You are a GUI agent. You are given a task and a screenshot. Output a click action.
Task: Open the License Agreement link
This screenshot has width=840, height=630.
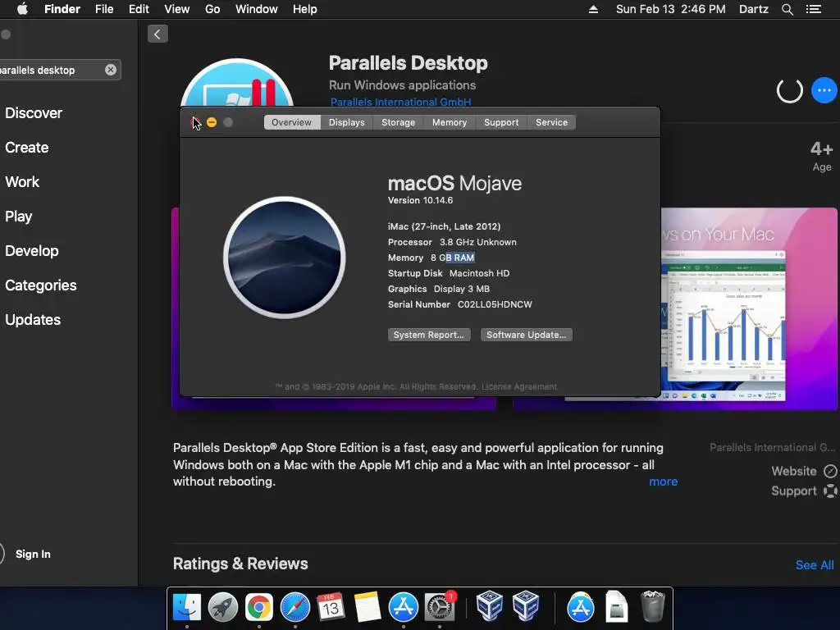click(519, 387)
